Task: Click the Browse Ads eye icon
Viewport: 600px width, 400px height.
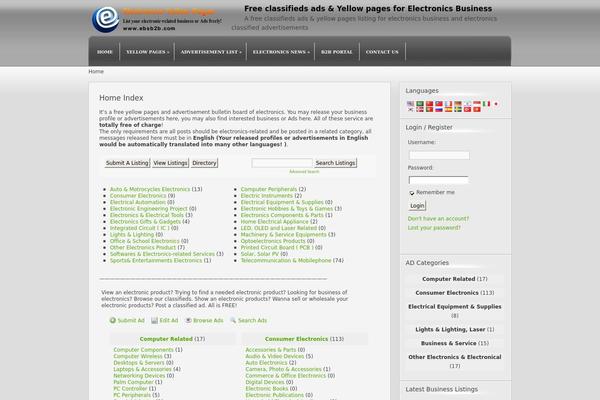Action: [x=188, y=320]
